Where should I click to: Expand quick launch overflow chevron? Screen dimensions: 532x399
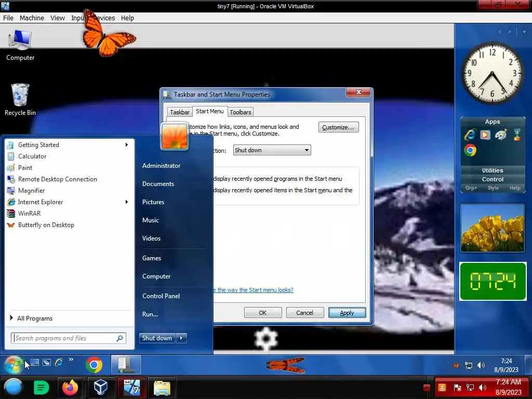(x=71, y=360)
